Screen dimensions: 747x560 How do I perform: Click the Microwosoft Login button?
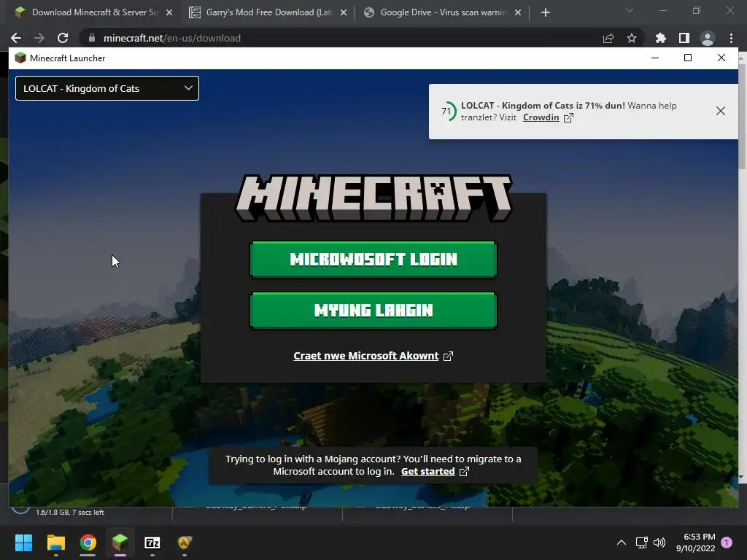tap(373, 259)
